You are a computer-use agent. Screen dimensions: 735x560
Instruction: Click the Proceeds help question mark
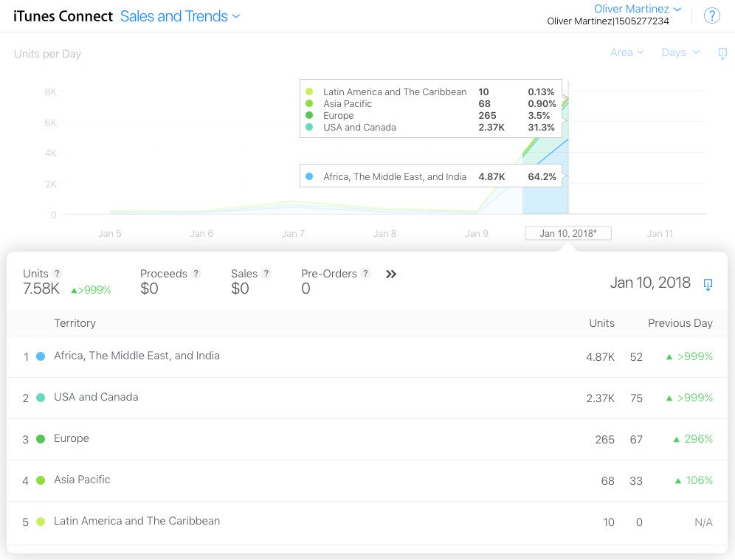(x=196, y=274)
